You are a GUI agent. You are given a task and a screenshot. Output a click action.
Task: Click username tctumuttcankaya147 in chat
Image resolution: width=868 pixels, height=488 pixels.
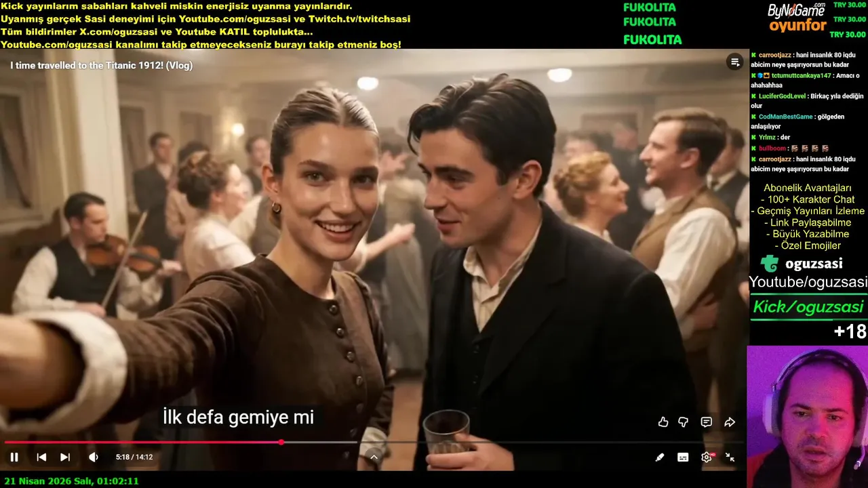[x=802, y=75]
